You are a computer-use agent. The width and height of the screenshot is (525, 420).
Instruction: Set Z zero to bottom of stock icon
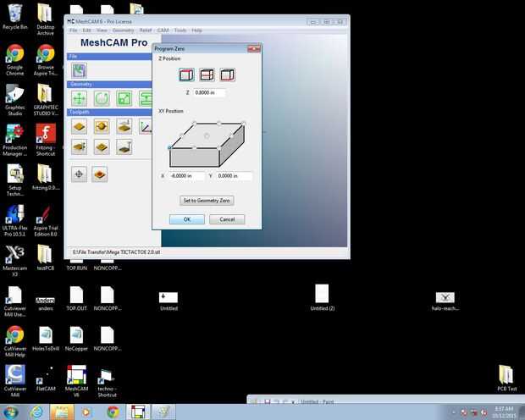[228, 75]
